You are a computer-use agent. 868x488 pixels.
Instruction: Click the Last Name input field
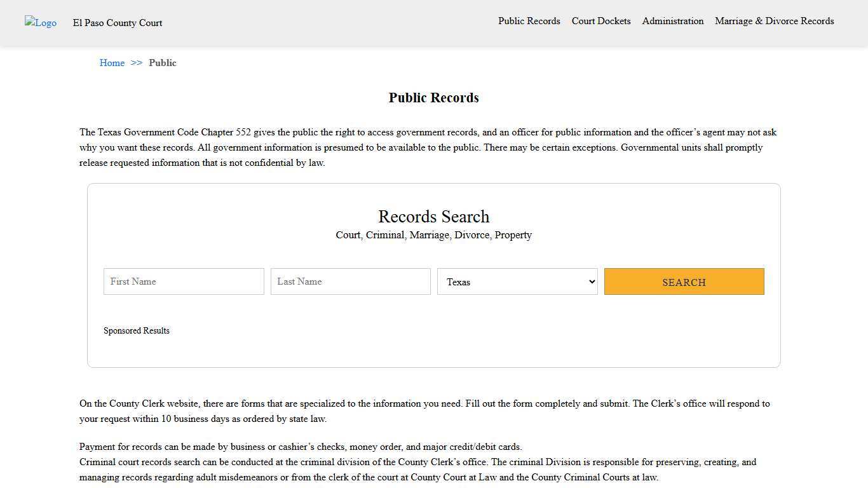click(x=350, y=281)
